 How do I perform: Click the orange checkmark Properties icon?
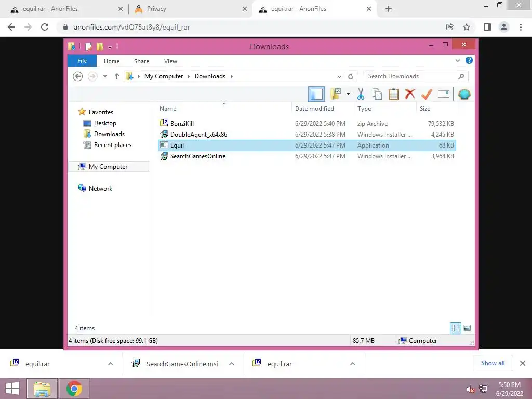tap(427, 94)
